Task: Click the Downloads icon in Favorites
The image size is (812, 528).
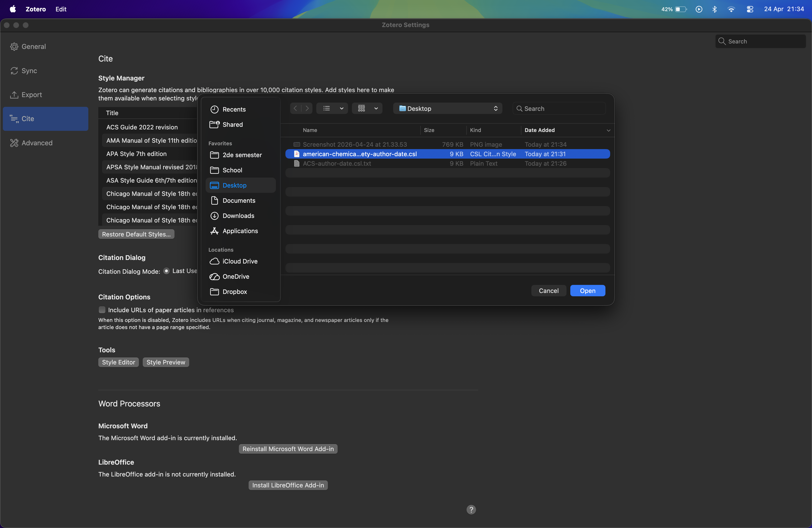Action: [214, 216]
